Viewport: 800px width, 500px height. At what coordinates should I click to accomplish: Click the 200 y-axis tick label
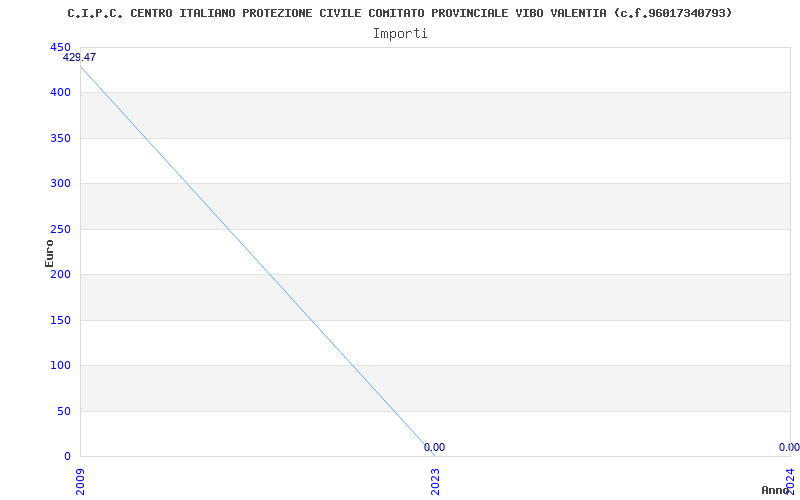[60, 274]
